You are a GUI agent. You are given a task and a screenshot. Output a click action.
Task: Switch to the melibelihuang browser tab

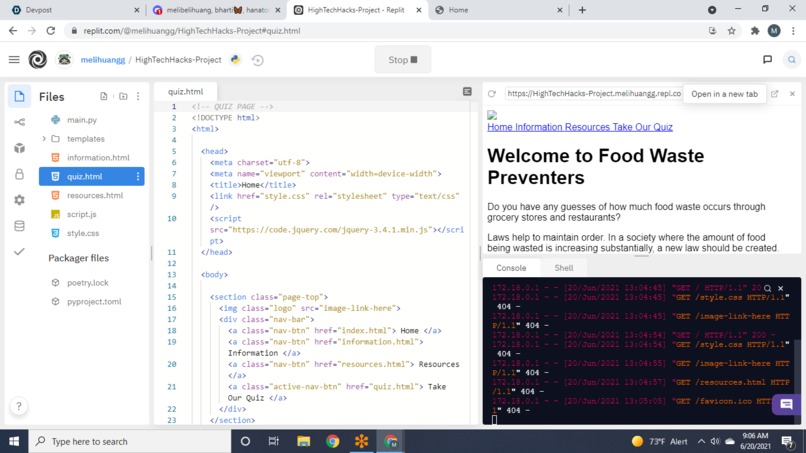tap(216, 10)
